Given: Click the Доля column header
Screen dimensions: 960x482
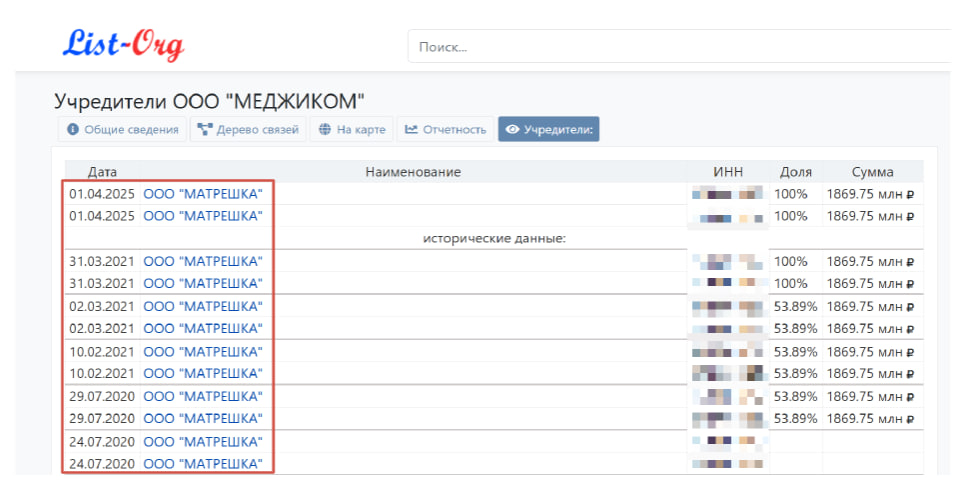Looking at the screenshot, I should (x=796, y=172).
